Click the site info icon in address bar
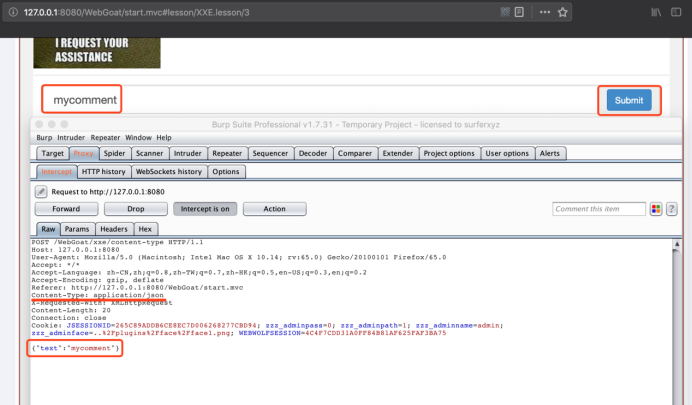The height and width of the screenshot is (405, 692). 13,12
